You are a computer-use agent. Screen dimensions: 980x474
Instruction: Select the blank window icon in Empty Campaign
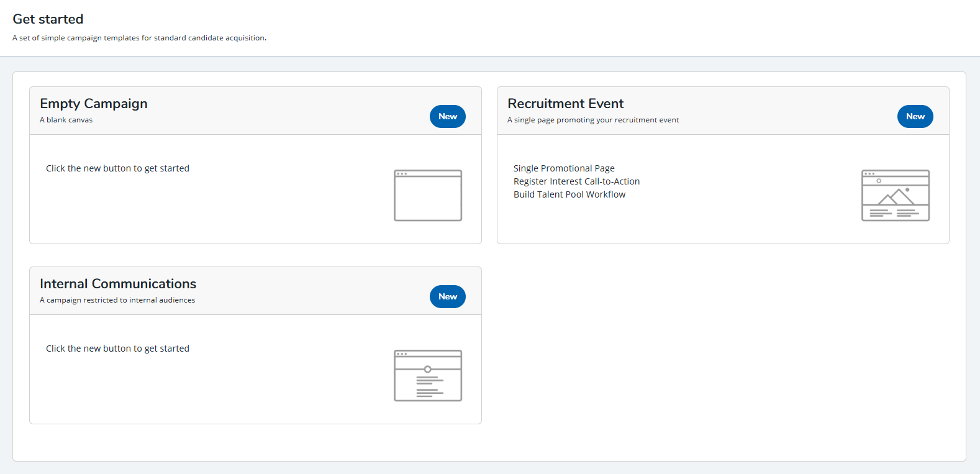pyautogui.click(x=428, y=195)
